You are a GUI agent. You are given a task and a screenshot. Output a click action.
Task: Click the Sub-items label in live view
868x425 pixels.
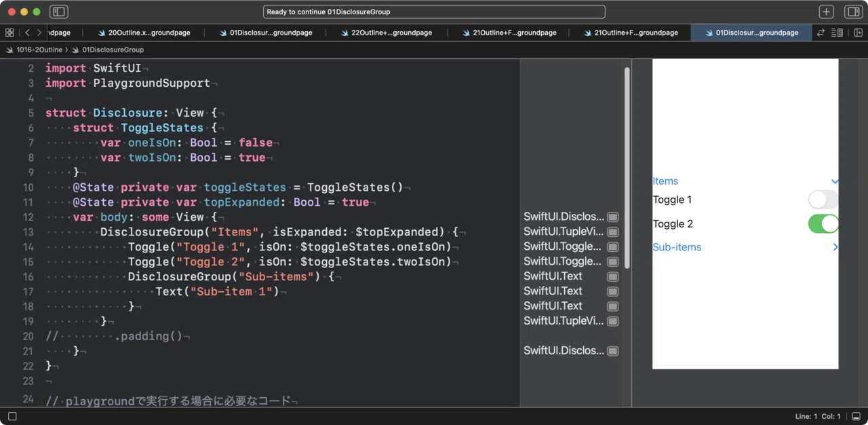pos(677,247)
